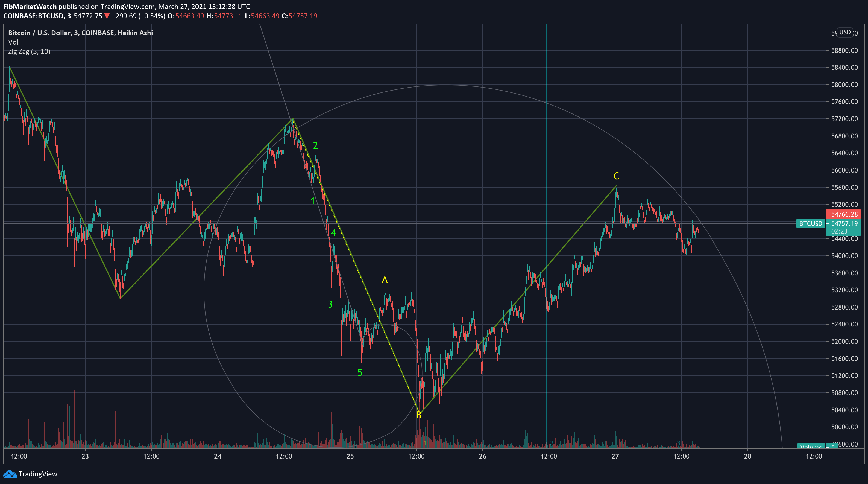Click the L:54663.49 low value in header

pos(262,16)
